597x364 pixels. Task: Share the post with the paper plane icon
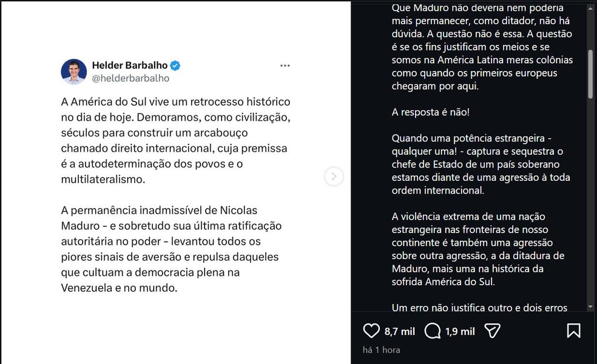tap(493, 331)
